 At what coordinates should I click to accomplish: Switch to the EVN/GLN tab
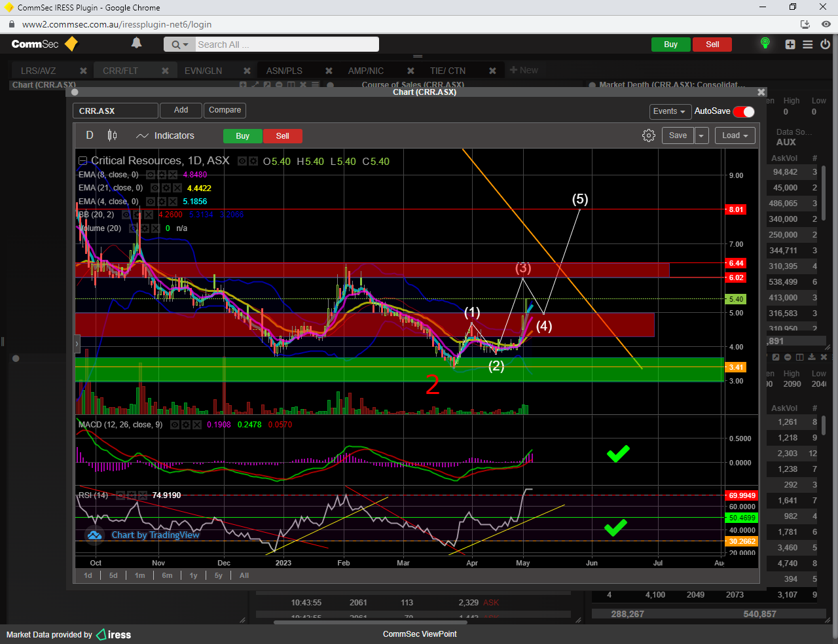click(x=203, y=71)
